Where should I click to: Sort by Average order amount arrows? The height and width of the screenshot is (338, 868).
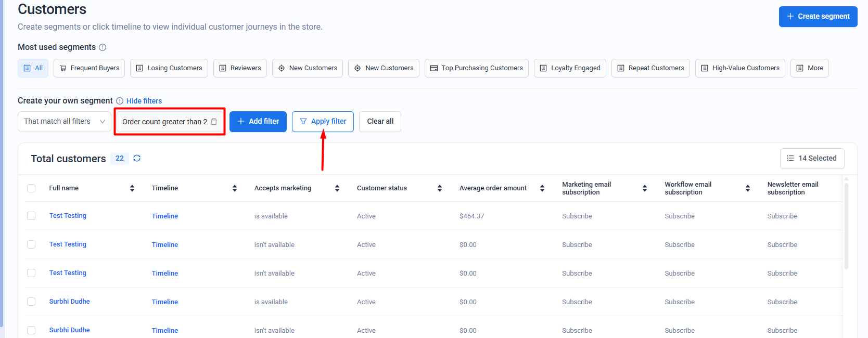(542, 188)
